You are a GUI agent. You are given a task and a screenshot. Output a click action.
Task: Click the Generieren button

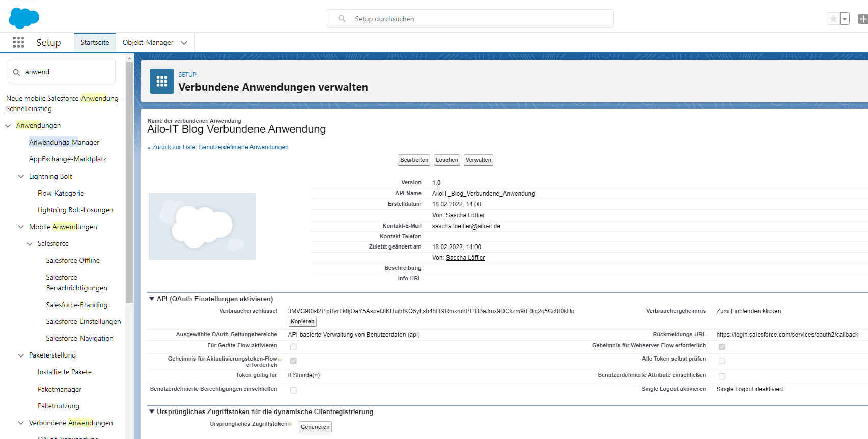[x=315, y=427]
